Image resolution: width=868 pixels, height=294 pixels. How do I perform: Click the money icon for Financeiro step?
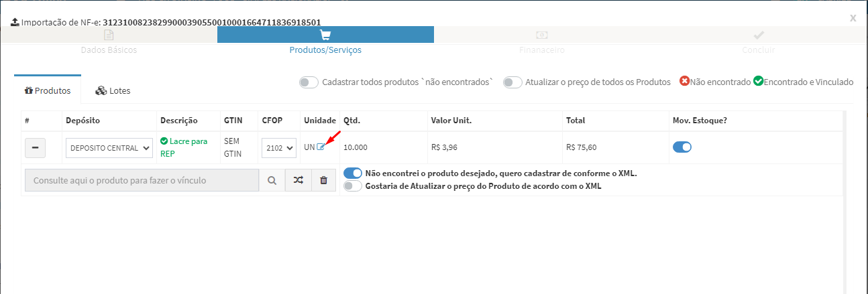point(542,35)
